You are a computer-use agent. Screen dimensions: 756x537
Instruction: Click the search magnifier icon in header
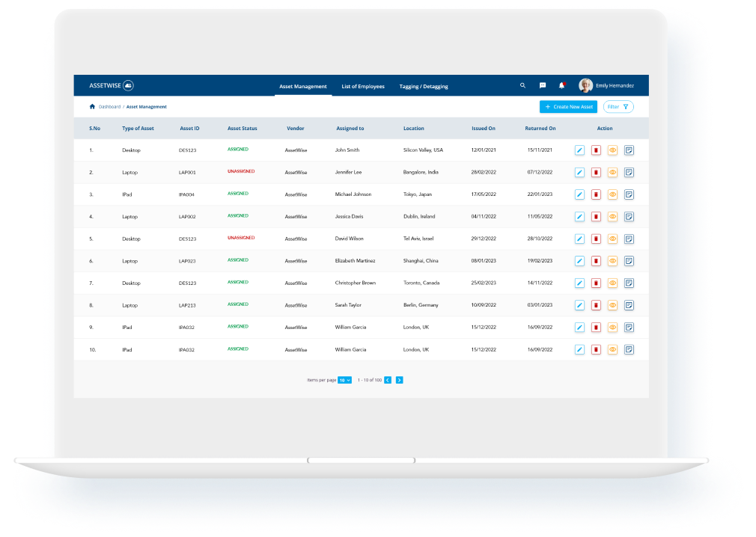(522, 86)
